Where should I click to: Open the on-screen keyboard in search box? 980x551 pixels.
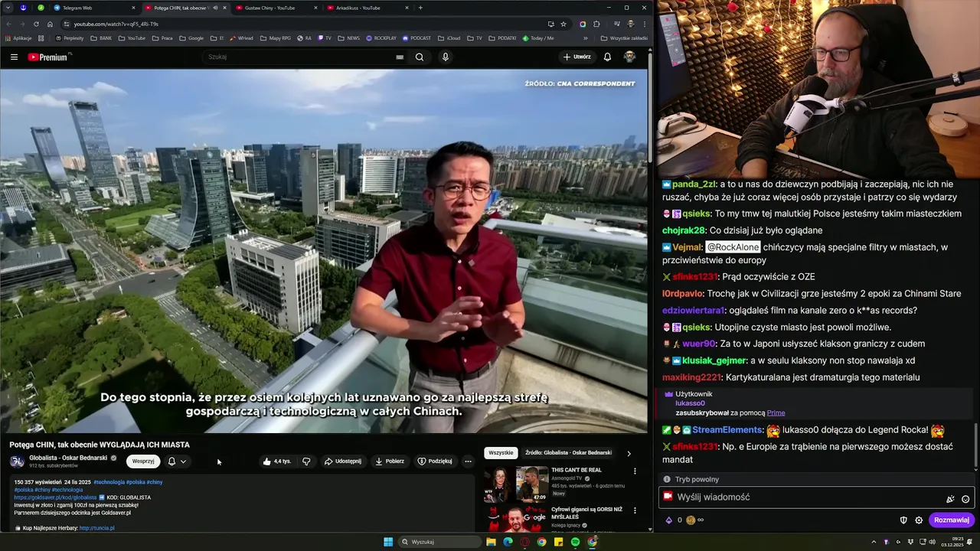point(400,57)
